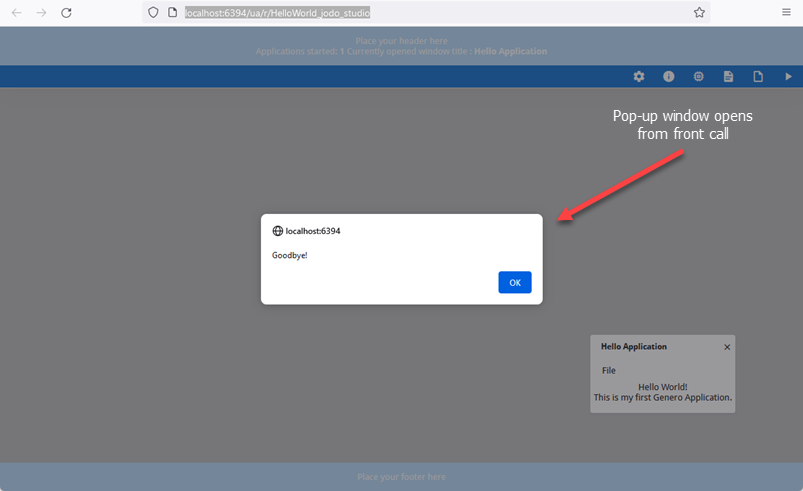The height and width of the screenshot is (491, 803).
Task: Click the 'Place your footer here' text
Action: [x=401, y=477]
